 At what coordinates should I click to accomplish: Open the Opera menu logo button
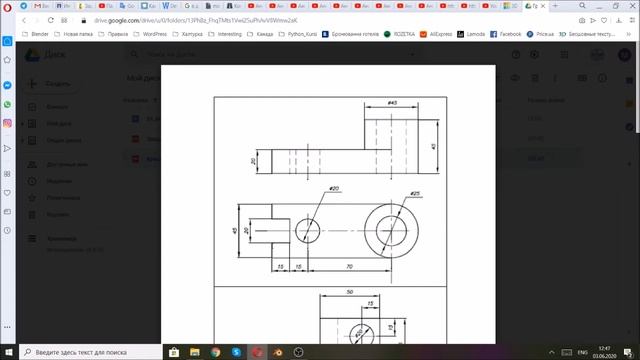7,7
